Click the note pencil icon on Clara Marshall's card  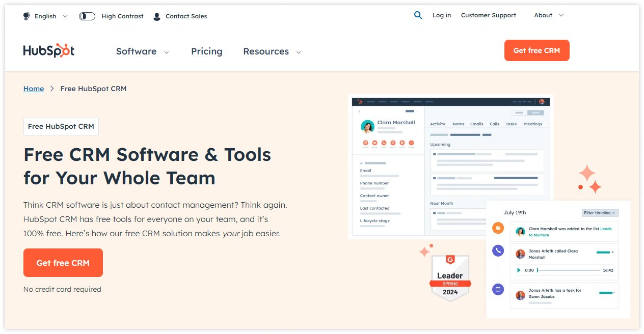[365, 143]
